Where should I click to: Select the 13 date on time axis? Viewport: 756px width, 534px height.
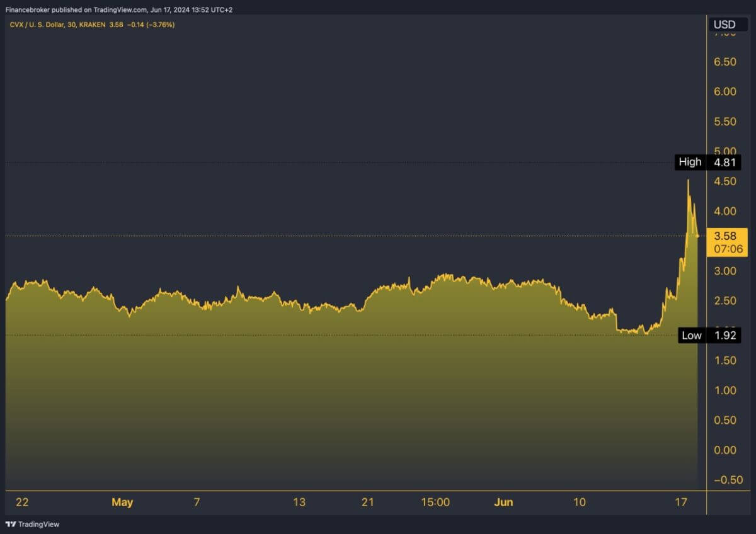299,502
